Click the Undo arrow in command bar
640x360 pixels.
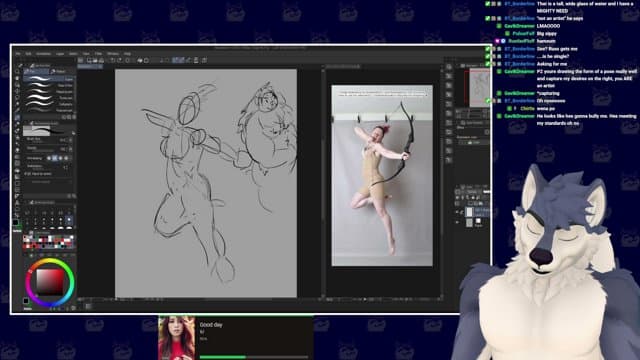coord(113,60)
